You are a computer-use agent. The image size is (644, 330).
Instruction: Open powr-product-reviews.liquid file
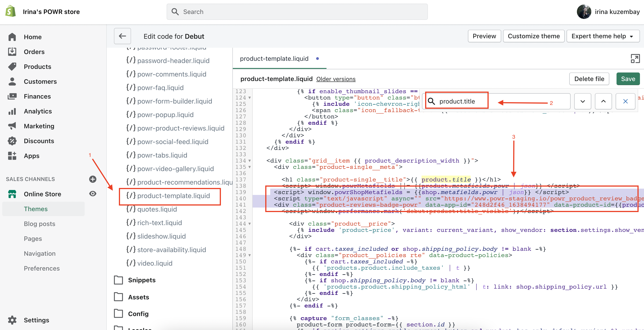(175, 128)
